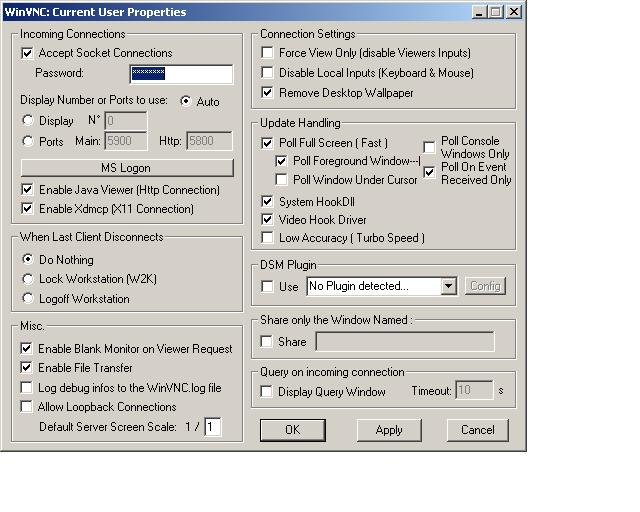Enable Low Accuracy (Turbo Speed) checkbox

267,238
